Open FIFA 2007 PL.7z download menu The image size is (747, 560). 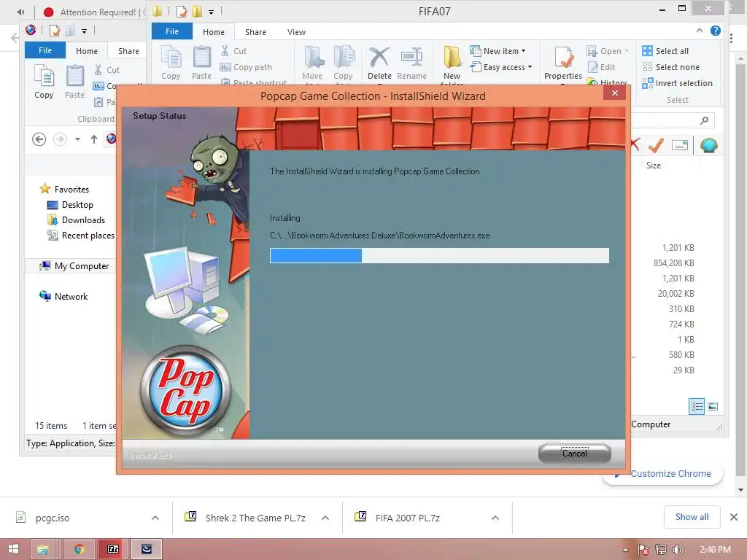point(495,518)
